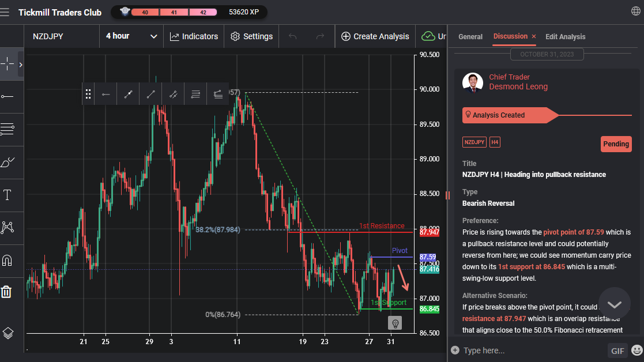Click the redo arrow
Image resolution: width=644 pixels, height=362 pixels.
(x=320, y=36)
